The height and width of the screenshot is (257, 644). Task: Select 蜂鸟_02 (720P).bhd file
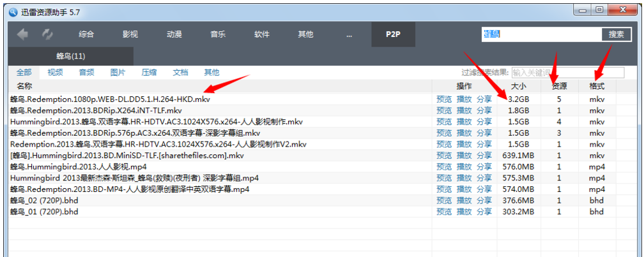pos(44,201)
